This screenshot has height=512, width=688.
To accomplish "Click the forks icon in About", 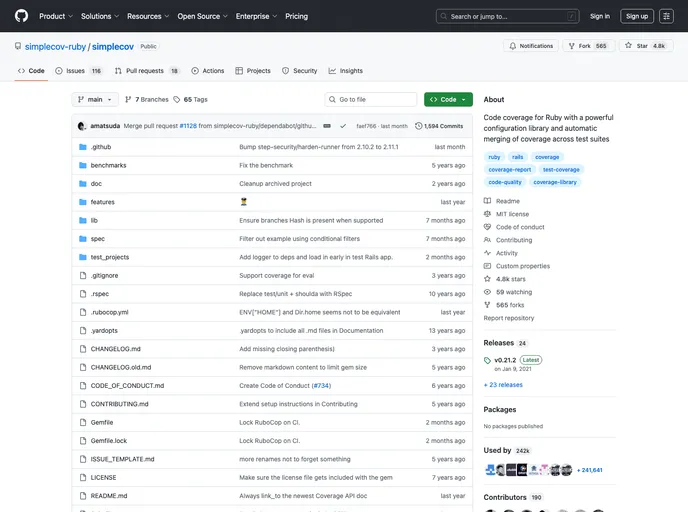I will click(x=487, y=305).
